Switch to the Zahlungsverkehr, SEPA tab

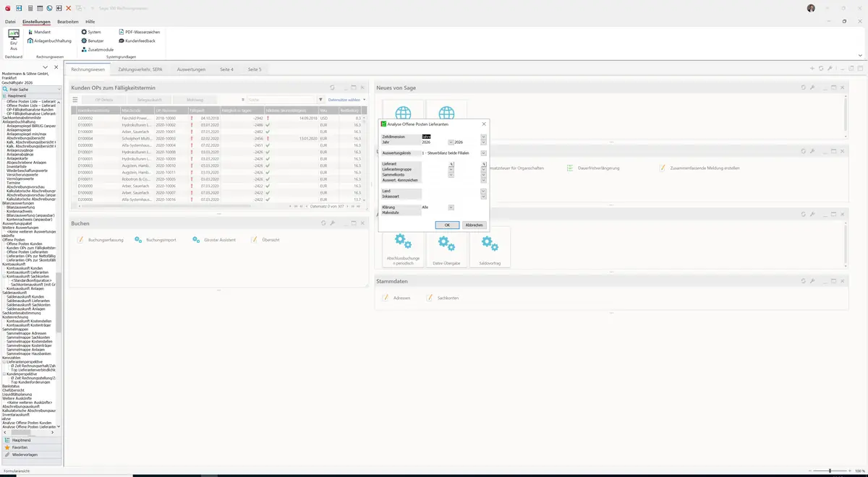pos(140,69)
